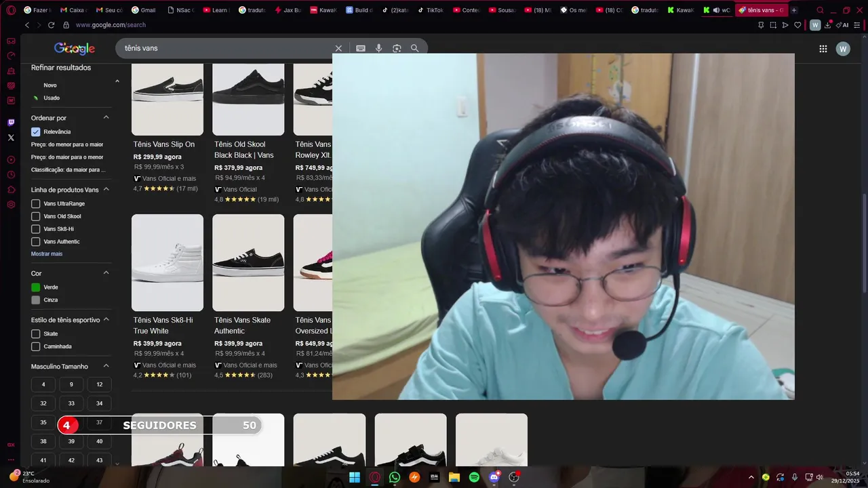Viewport: 868px width, 488px height.
Task: Collapse Estilo de tênis esportivo section
Action: coord(106,319)
